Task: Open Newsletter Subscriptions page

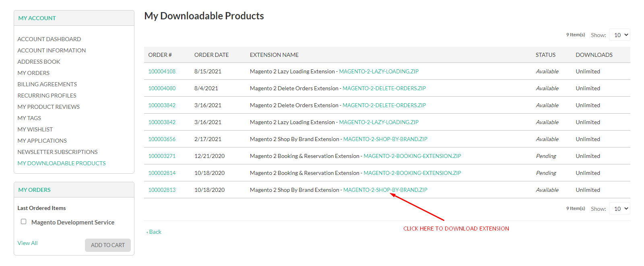Action: tap(58, 152)
